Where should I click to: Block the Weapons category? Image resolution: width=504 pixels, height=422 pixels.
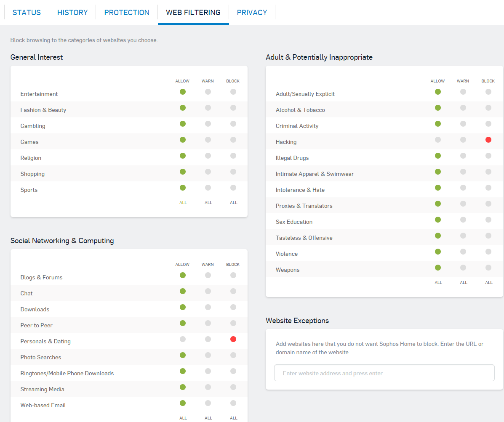click(488, 268)
